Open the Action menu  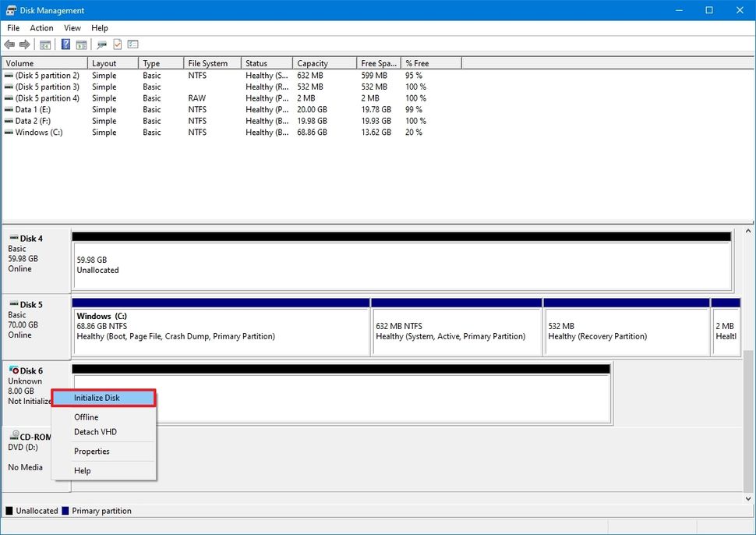[x=41, y=28]
